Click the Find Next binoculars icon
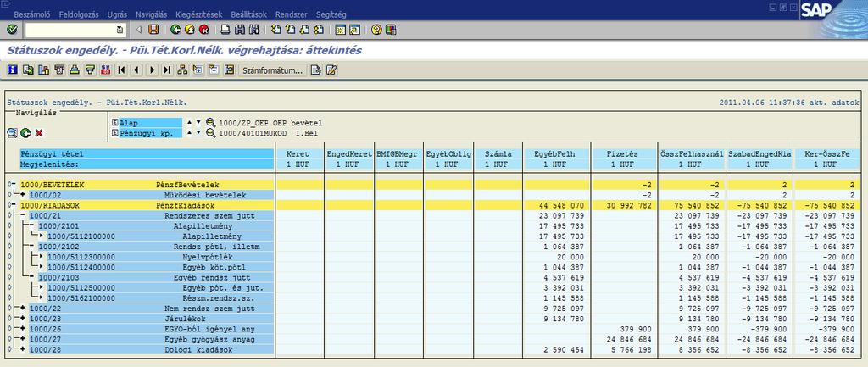This screenshot has height=367, width=868. pyautogui.click(x=254, y=30)
